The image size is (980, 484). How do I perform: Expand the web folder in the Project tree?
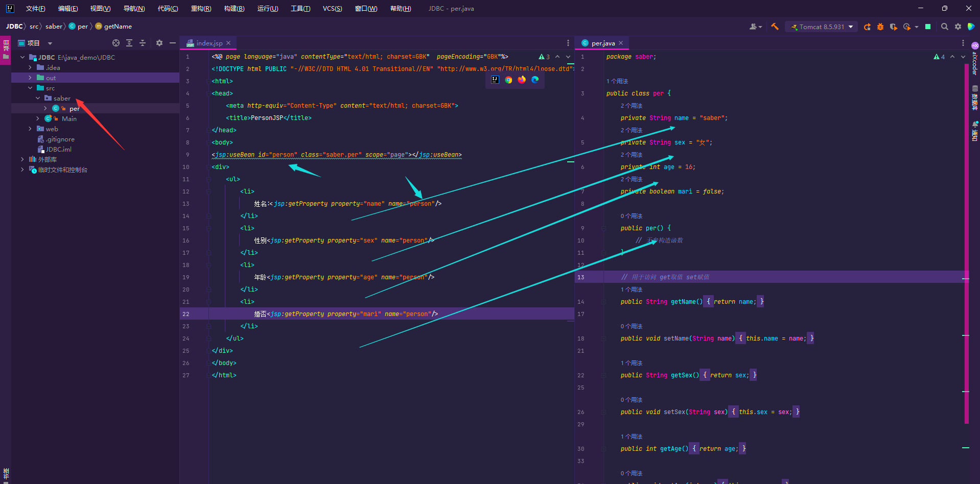pyautogui.click(x=30, y=129)
